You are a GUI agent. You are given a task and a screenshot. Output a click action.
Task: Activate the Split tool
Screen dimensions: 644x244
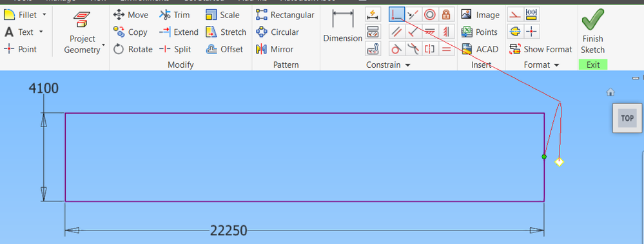pos(175,49)
